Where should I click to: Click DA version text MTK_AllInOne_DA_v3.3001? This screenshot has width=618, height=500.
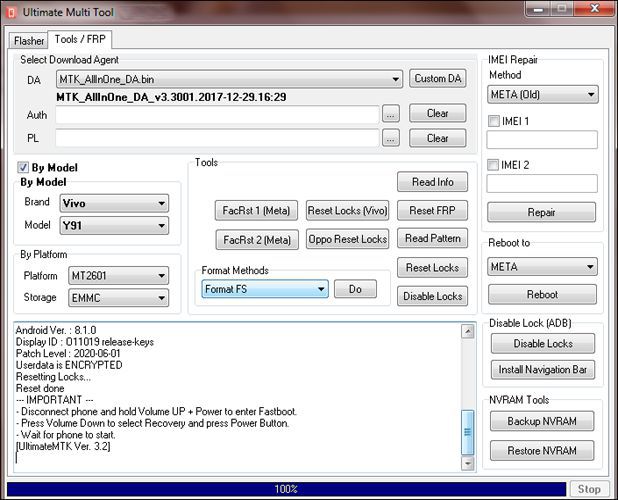[171, 97]
